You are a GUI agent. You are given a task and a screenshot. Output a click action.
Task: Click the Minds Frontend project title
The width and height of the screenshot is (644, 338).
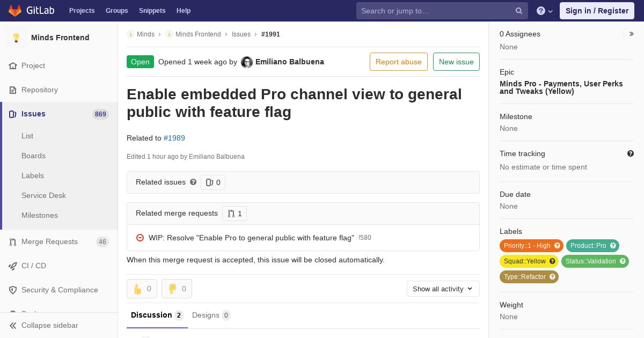[60, 38]
